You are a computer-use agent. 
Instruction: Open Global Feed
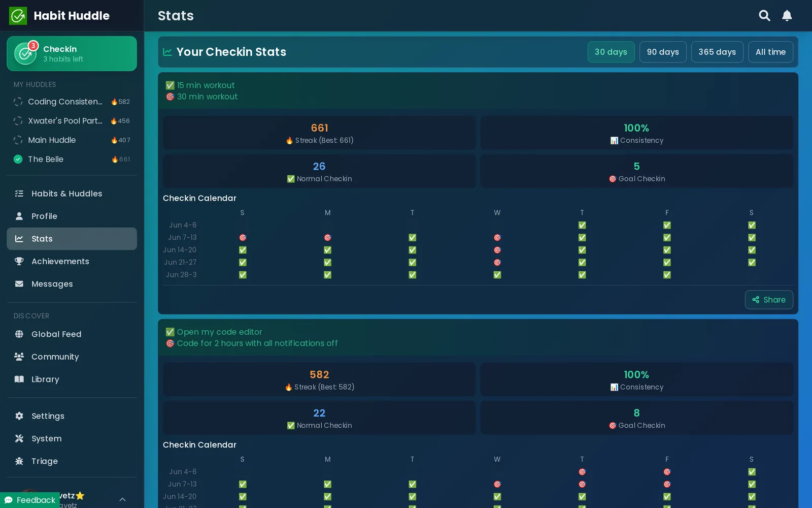point(72,334)
